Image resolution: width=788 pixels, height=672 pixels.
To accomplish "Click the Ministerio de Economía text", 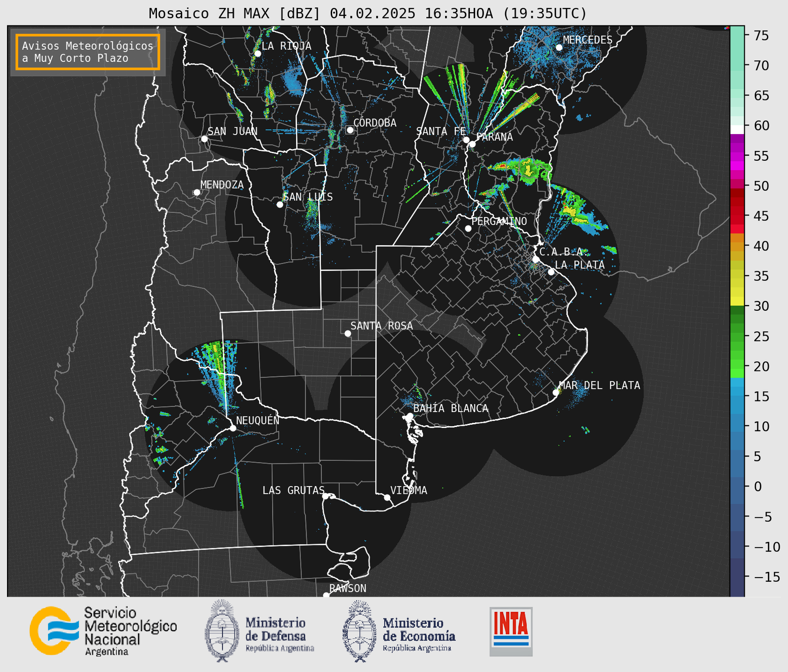I will [x=419, y=634].
